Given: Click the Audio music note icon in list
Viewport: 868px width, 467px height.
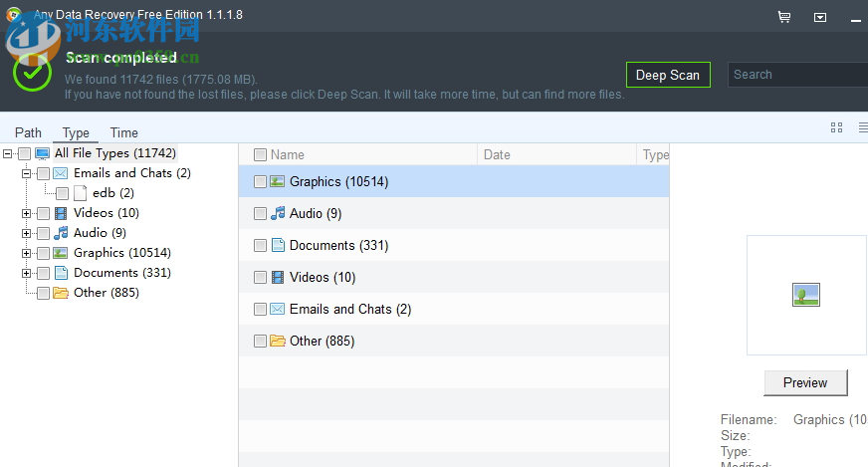Looking at the screenshot, I should click(278, 213).
